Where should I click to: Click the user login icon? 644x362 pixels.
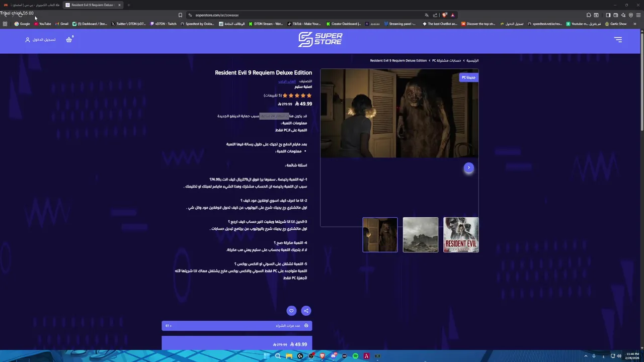tap(28, 40)
